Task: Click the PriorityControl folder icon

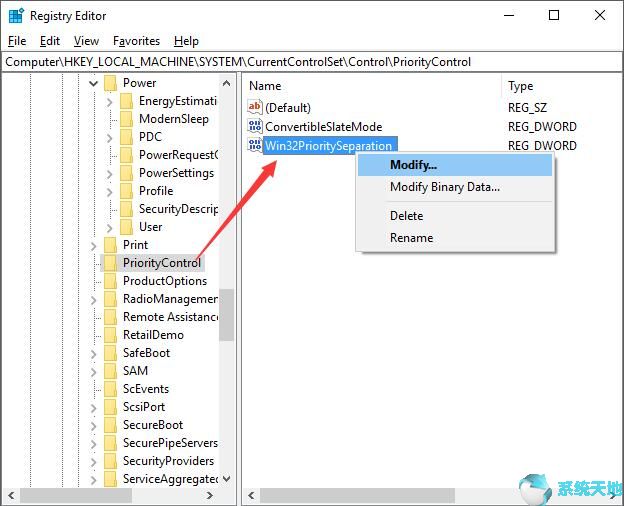Action: point(110,263)
